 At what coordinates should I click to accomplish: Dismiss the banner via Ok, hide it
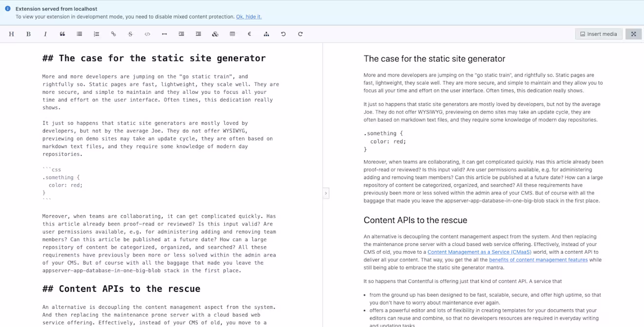[x=249, y=17]
